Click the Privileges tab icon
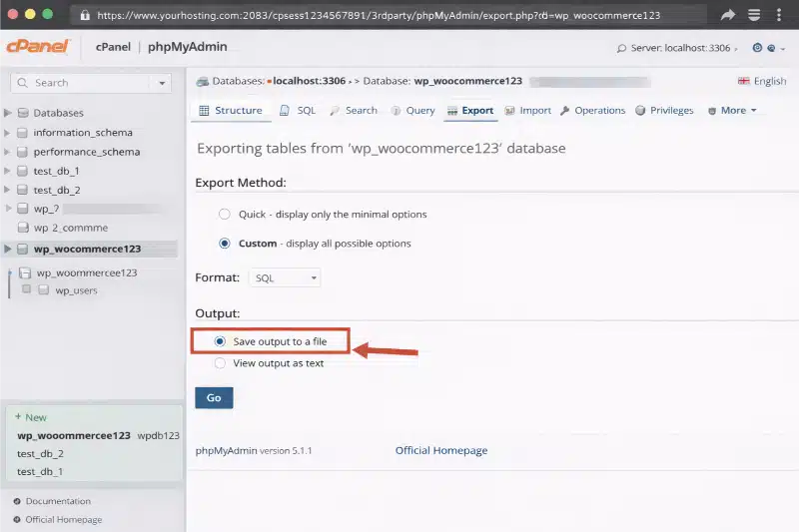The height and width of the screenshot is (532, 799). pyautogui.click(x=640, y=111)
